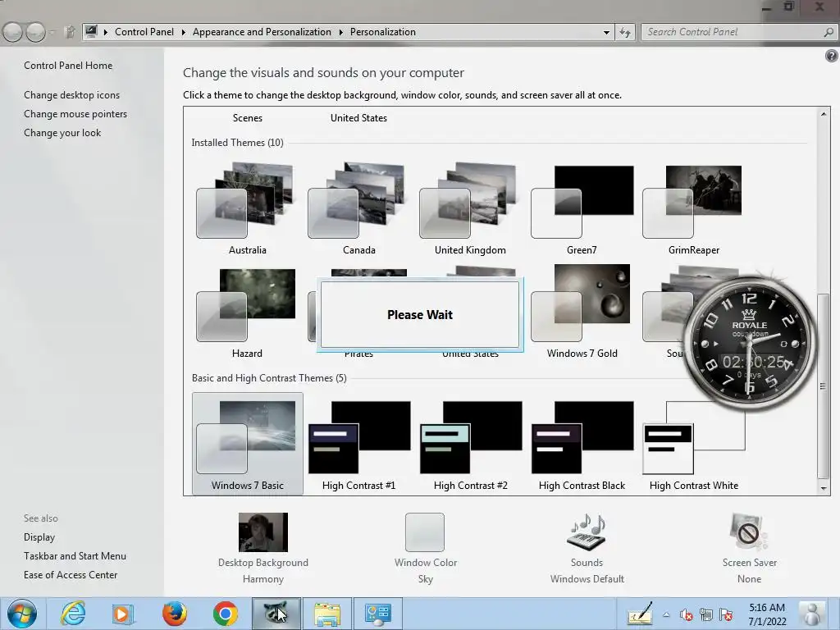Select the Hazard theme
This screenshot has height=630, width=840.
point(247,313)
